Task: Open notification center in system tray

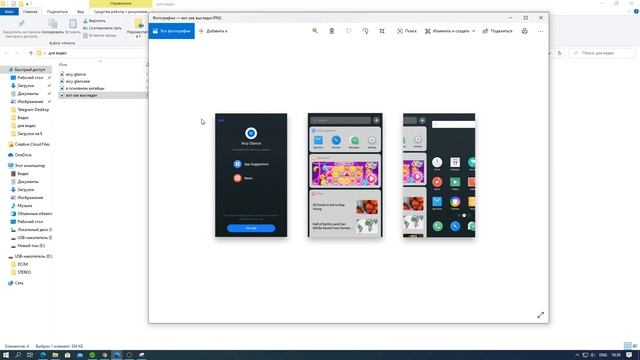Action: click(629, 355)
